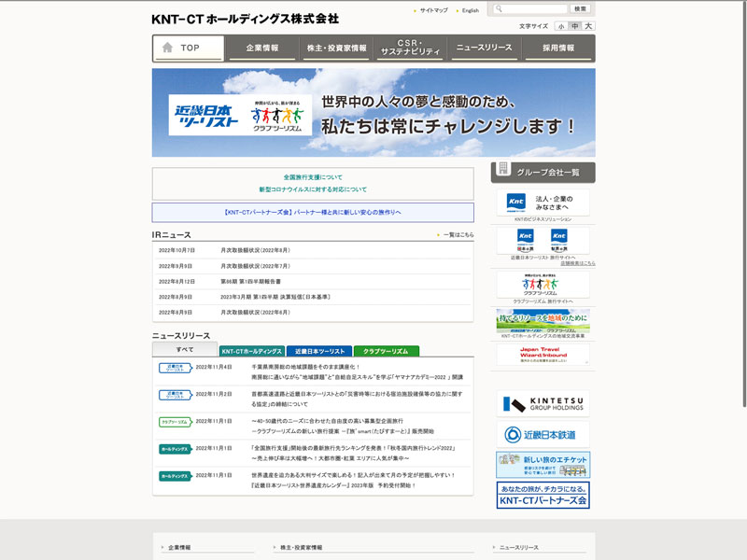Set text size to 大 (large)
Image resolution: width=747 pixels, height=560 pixels.
(588, 26)
